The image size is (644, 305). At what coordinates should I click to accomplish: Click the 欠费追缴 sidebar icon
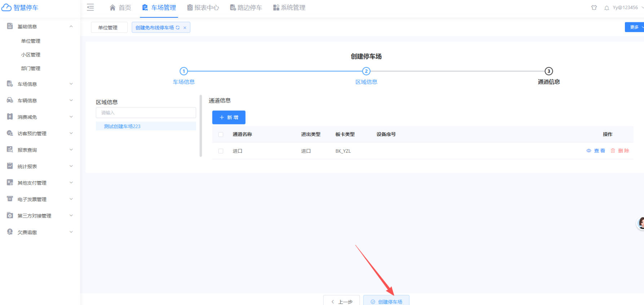(10, 232)
